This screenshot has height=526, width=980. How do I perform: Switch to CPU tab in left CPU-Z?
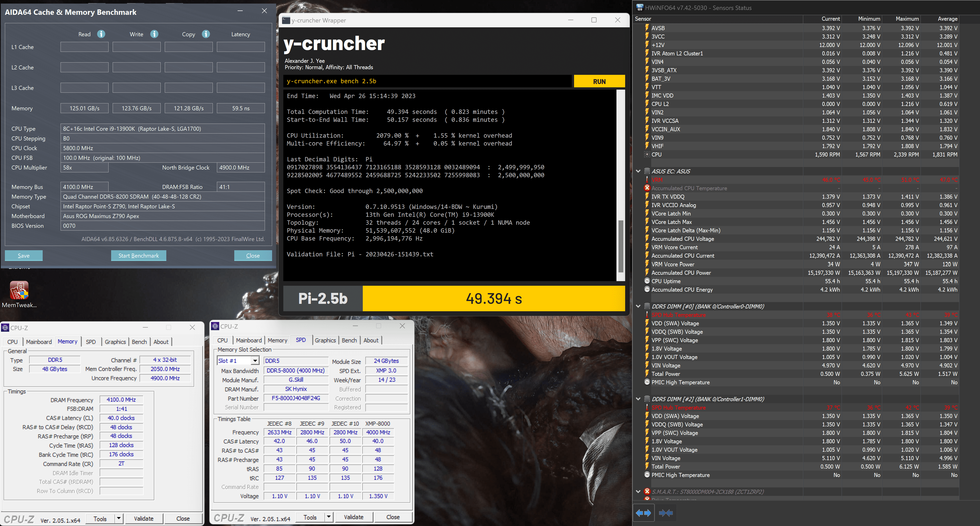[x=13, y=342]
